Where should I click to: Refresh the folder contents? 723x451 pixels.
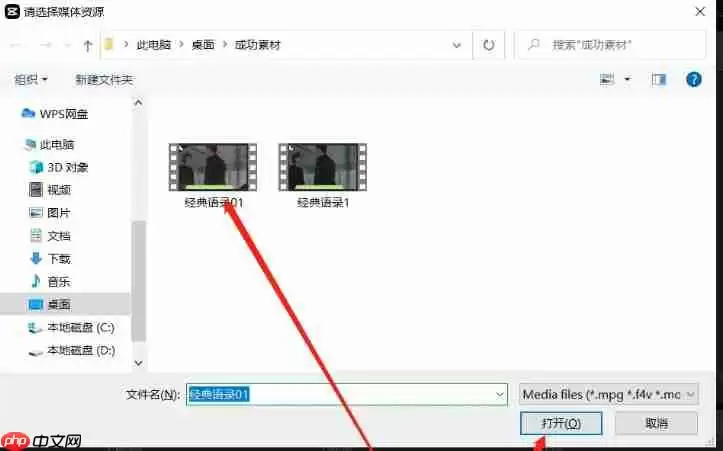489,45
